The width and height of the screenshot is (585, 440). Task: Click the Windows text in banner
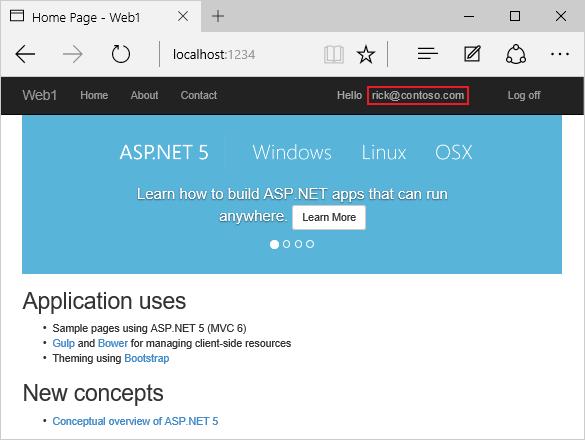tap(292, 152)
